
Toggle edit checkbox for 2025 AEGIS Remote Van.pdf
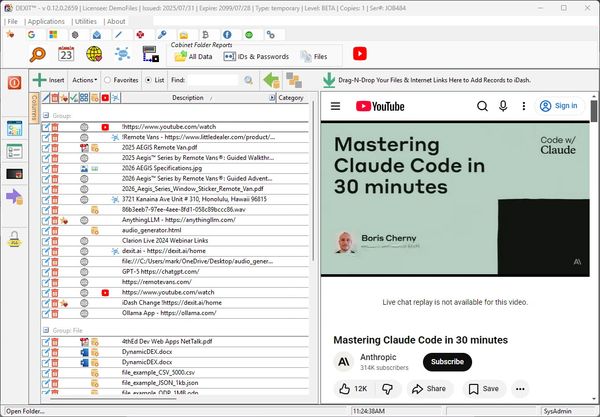tap(45, 148)
